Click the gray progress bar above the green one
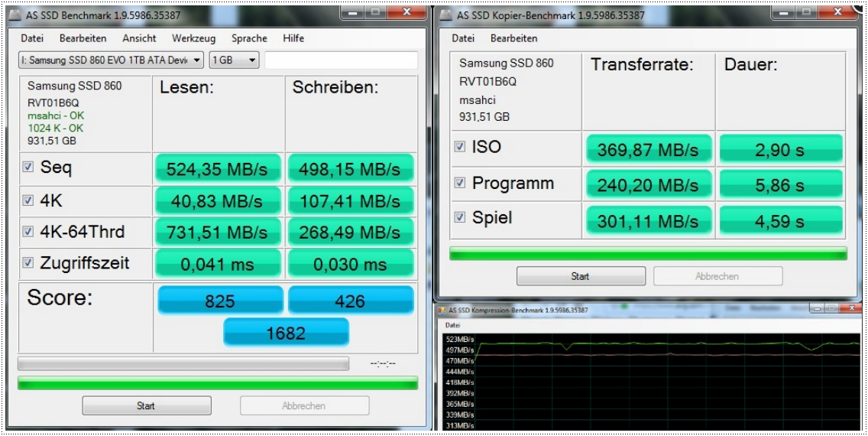This screenshot has width=868, height=436. 183,363
